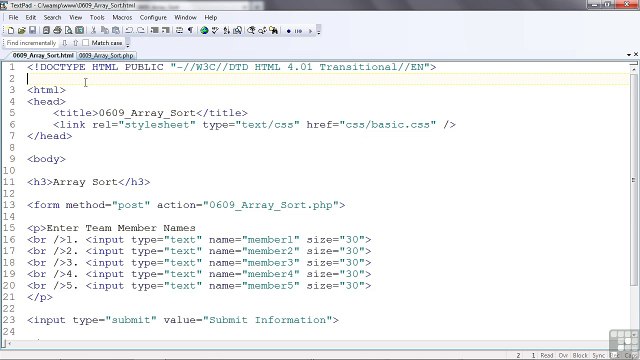
Task: Open a file with the folder icon
Action: pos(22,31)
